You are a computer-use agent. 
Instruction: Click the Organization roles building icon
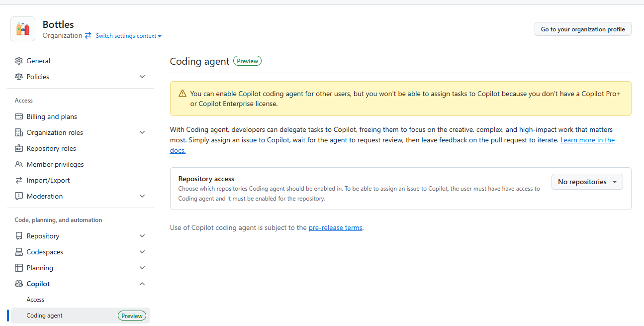tap(19, 132)
